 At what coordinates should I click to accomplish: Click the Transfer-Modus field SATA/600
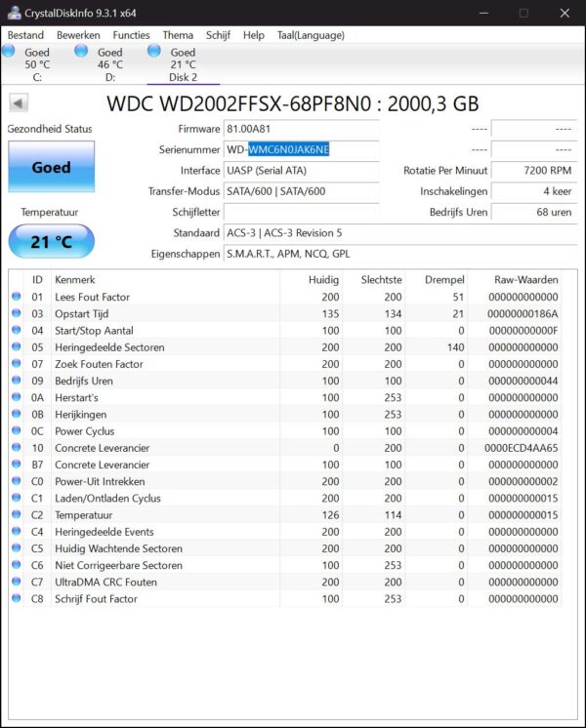[301, 191]
